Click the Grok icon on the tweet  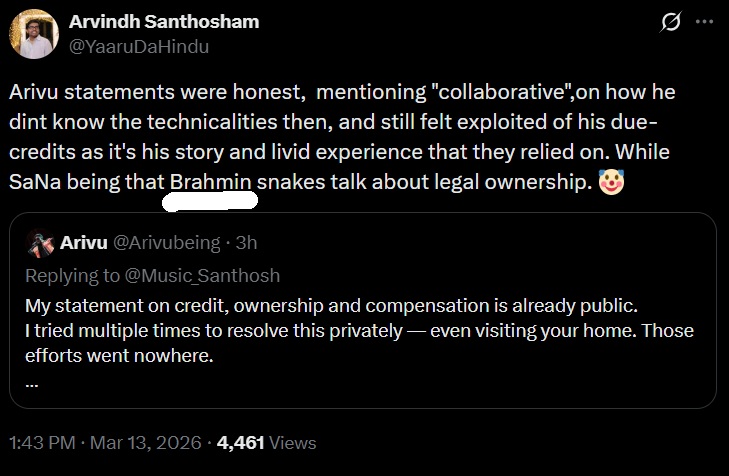coord(672,23)
